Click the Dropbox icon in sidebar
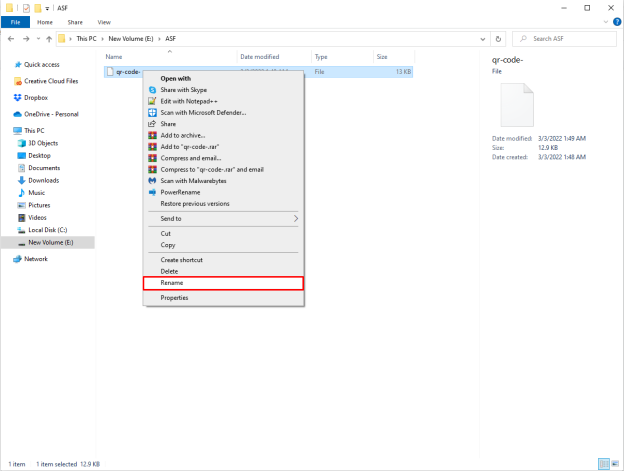This screenshot has height=471, width=624. click(18, 97)
